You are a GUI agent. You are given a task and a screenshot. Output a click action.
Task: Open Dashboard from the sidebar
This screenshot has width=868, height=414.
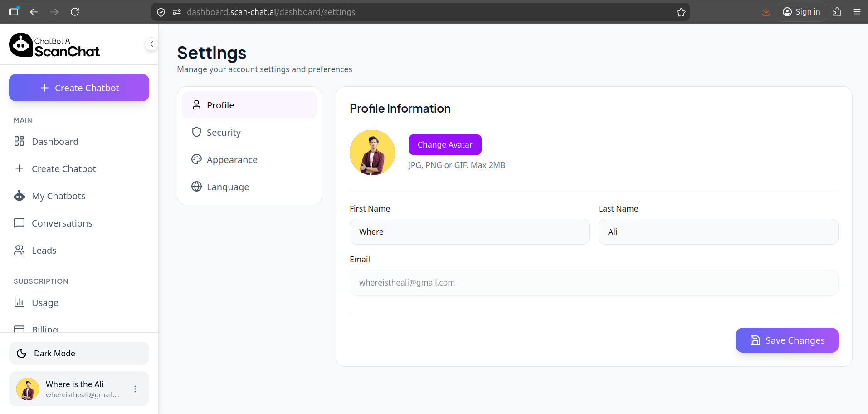(79, 142)
